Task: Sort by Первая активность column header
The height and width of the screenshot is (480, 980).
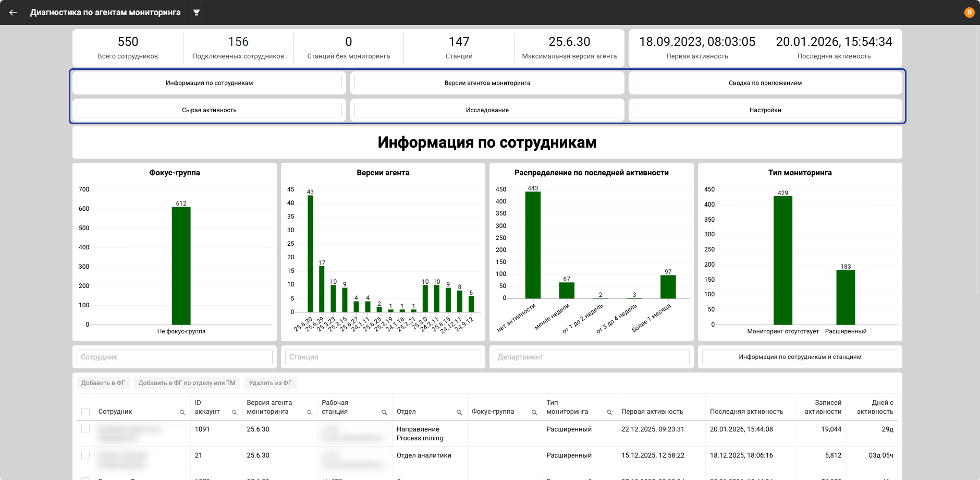Action: click(652, 412)
